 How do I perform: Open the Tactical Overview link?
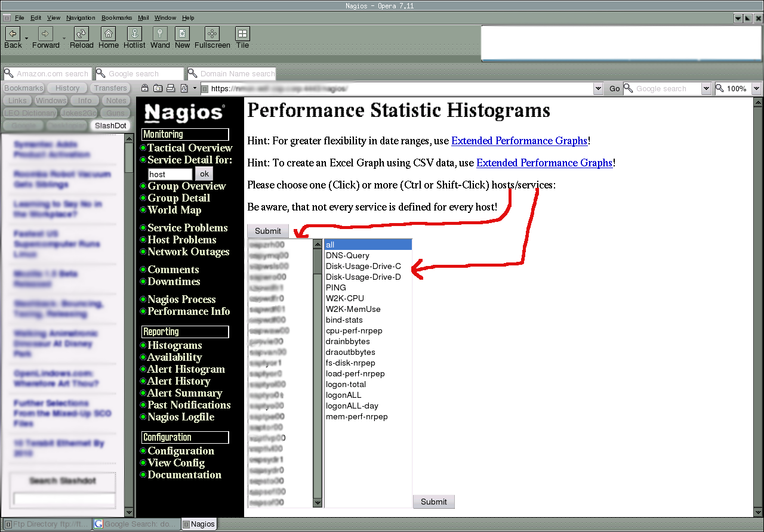coord(190,148)
